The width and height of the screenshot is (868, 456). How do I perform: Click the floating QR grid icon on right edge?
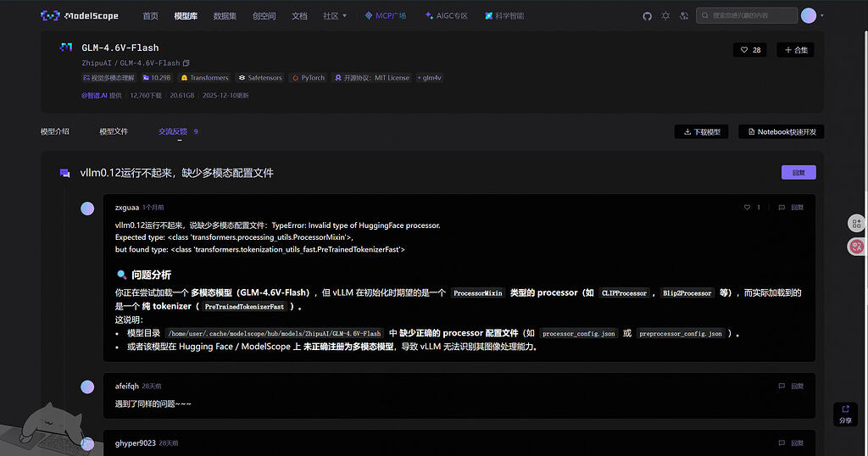click(856, 224)
